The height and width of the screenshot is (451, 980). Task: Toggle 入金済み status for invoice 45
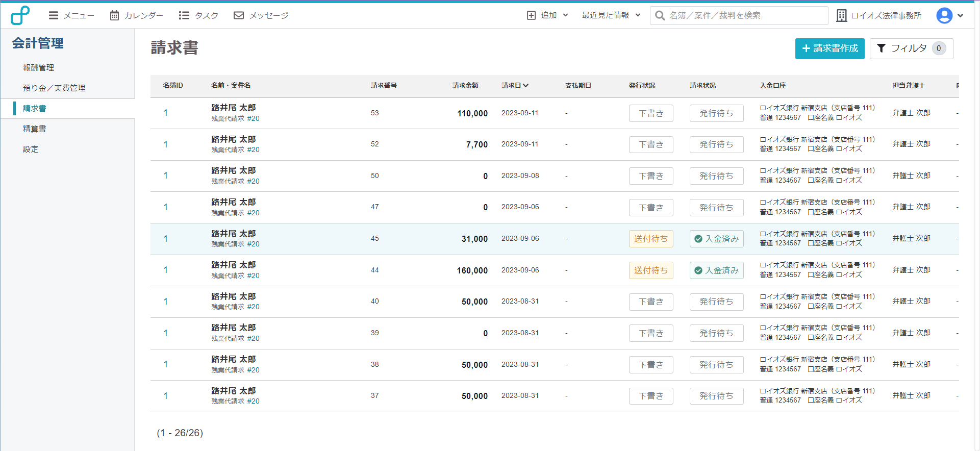(716, 239)
